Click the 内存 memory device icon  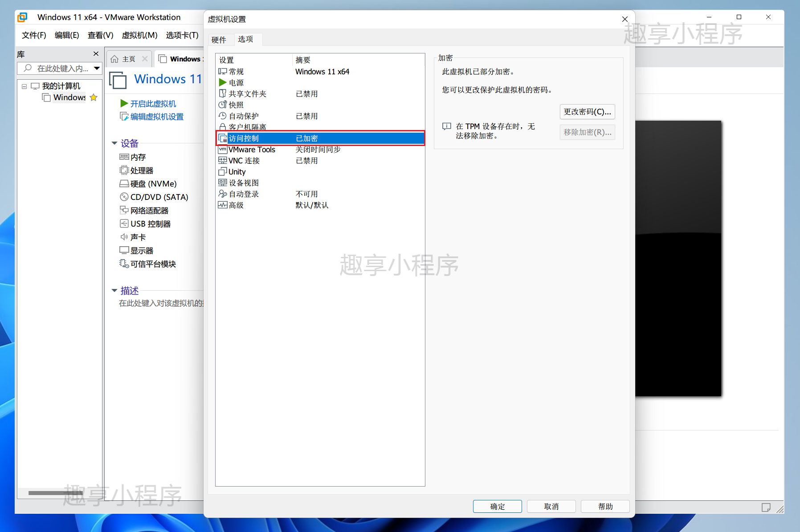click(124, 157)
